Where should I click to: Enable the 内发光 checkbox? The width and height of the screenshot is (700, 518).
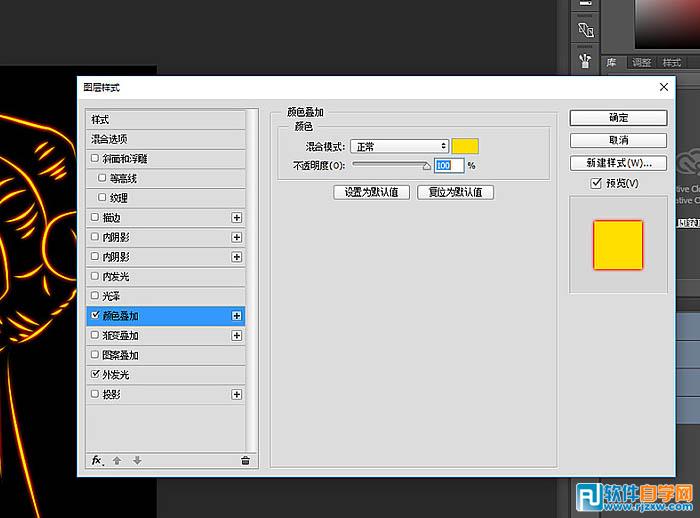click(95, 276)
